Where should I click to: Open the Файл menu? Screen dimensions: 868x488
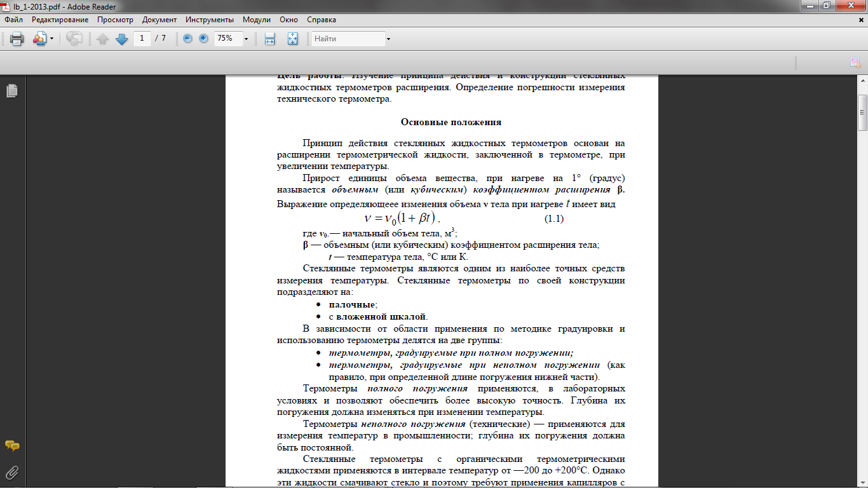point(13,20)
